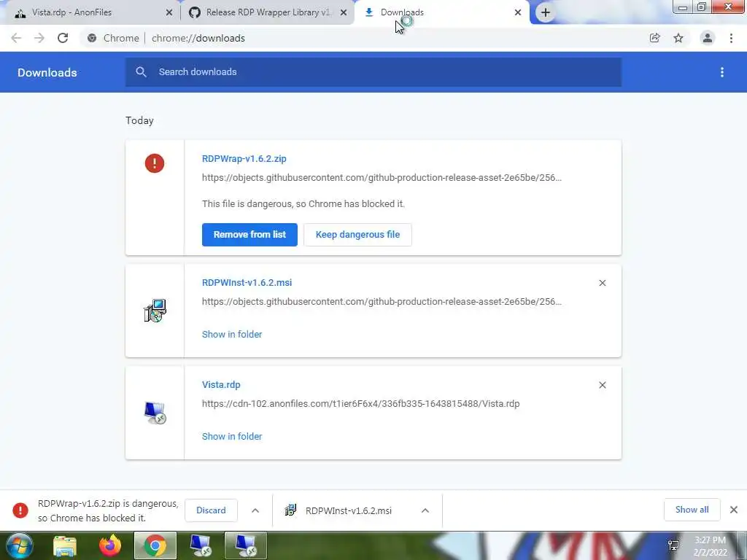Image resolution: width=747 pixels, height=560 pixels.
Task: Click the Vista.rdp remote desktop file icon
Action: point(155,413)
